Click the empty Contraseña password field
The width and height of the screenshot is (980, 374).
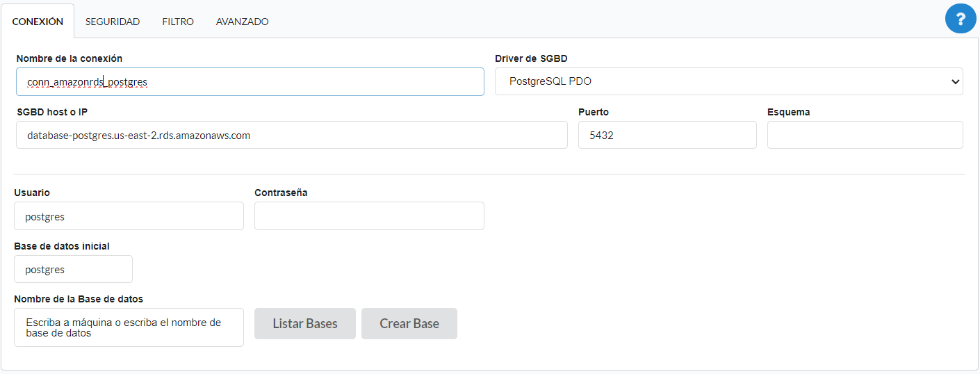(369, 216)
